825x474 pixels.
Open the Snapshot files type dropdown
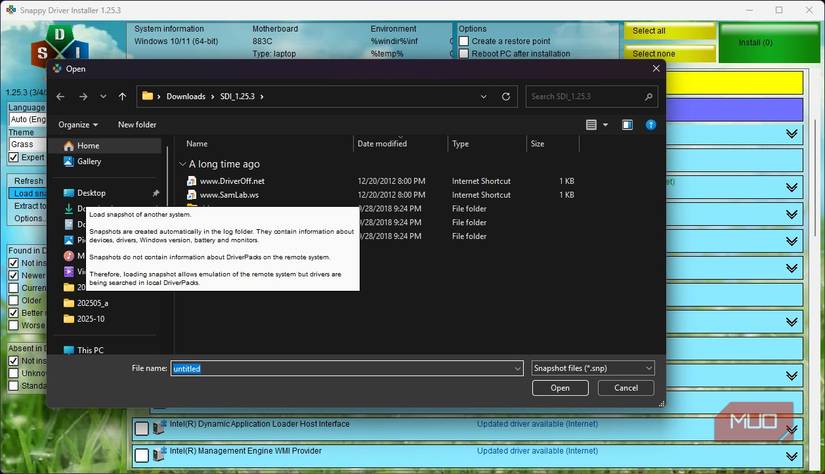[592, 368]
